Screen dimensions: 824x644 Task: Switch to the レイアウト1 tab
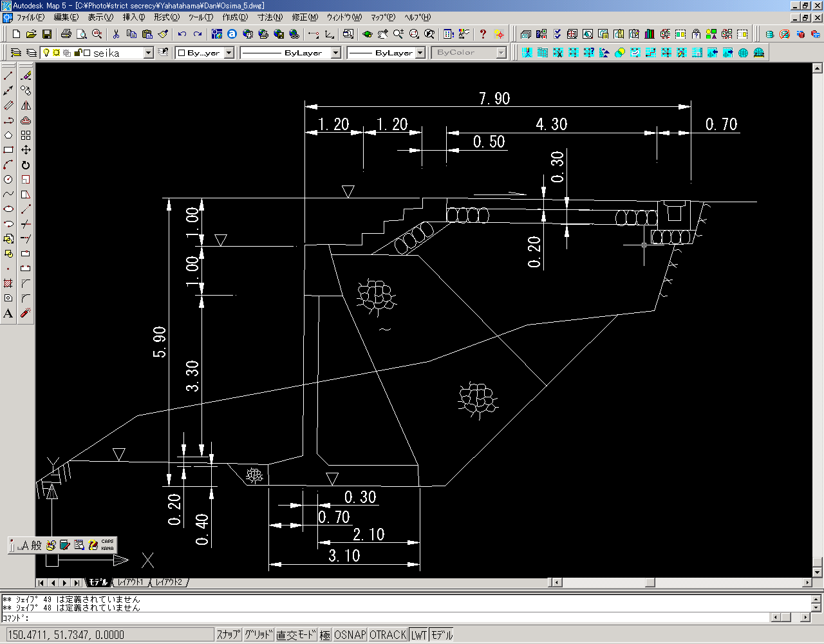coord(131,582)
